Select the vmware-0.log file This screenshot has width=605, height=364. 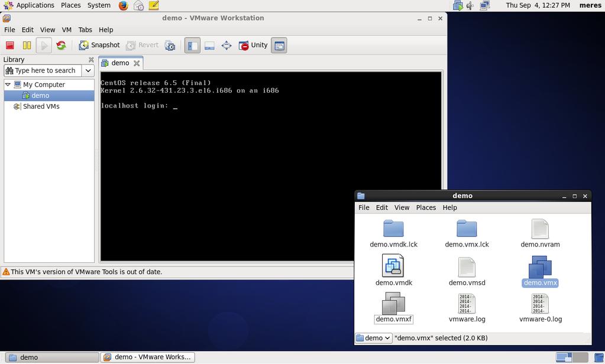click(x=540, y=308)
